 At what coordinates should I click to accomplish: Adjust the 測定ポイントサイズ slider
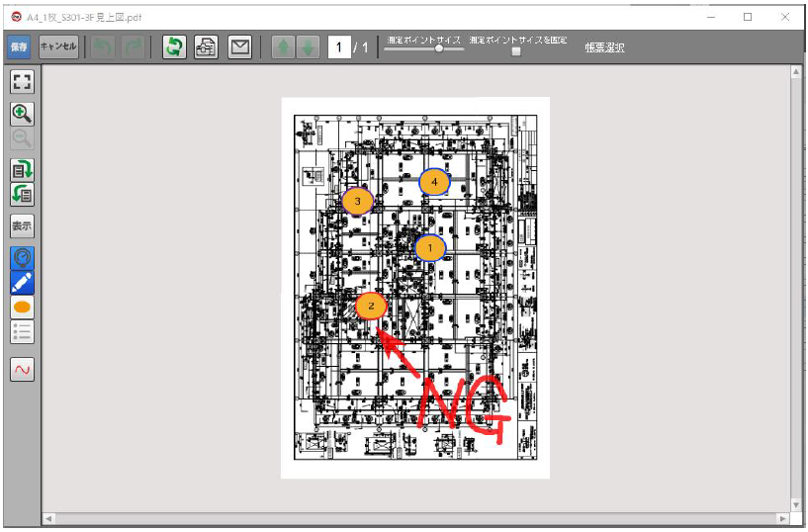click(x=438, y=49)
